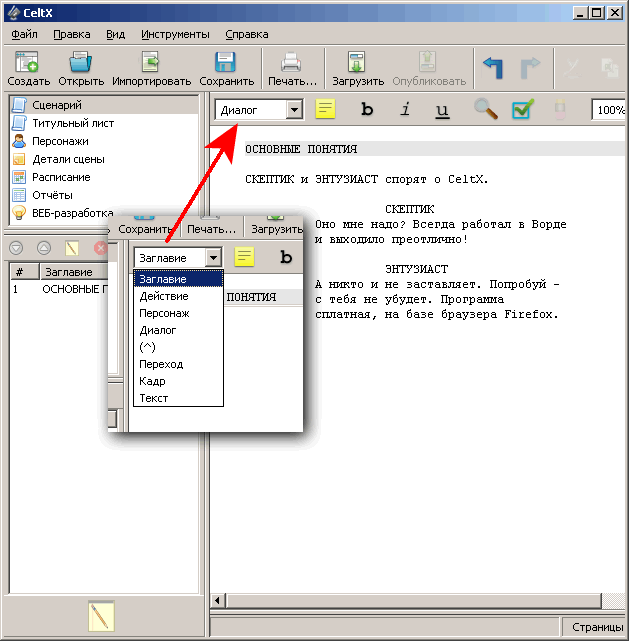Select ВЕБ-разработка in project list
This screenshot has height=641, width=629.
61,213
